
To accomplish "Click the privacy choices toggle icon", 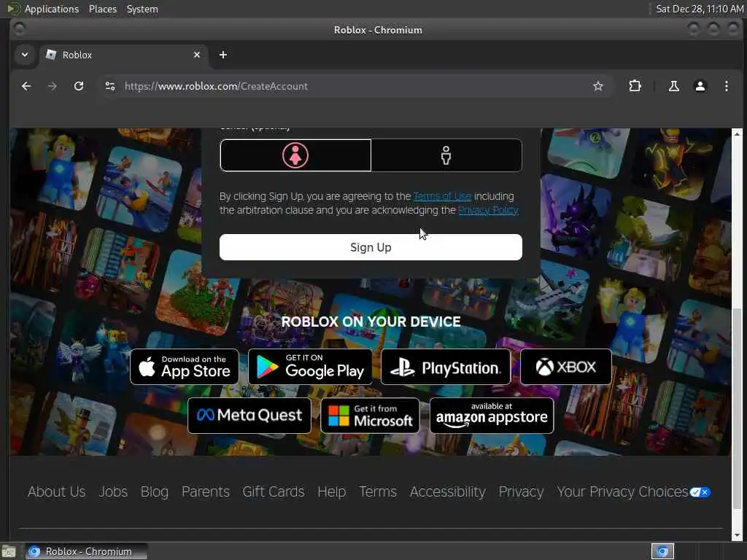I will 700,492.
